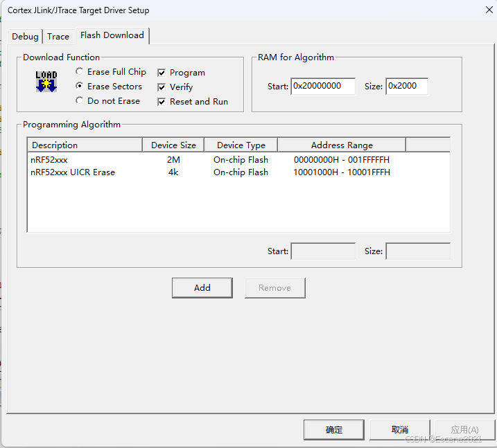The width and height of the screenshot is (497, 448).
Task: Click the Programming Algorithm Start field
Action: tap(323, 251)
